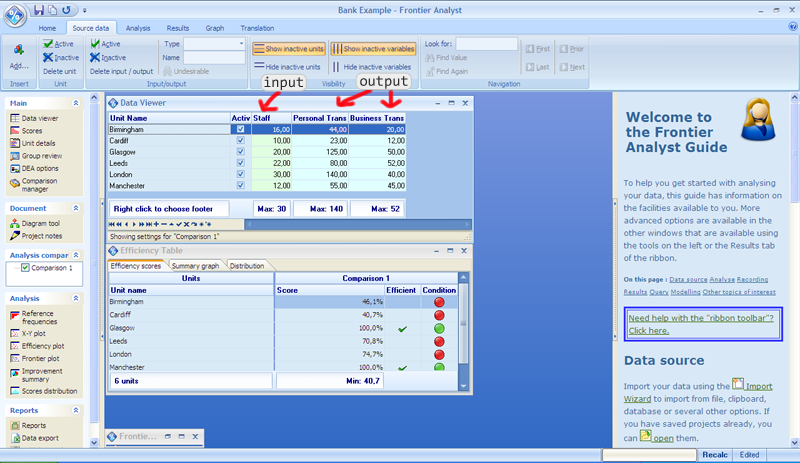The width and height of the screenshot is (800, 463).
Task: Open the Frontier plot
Action: point(34,358)
